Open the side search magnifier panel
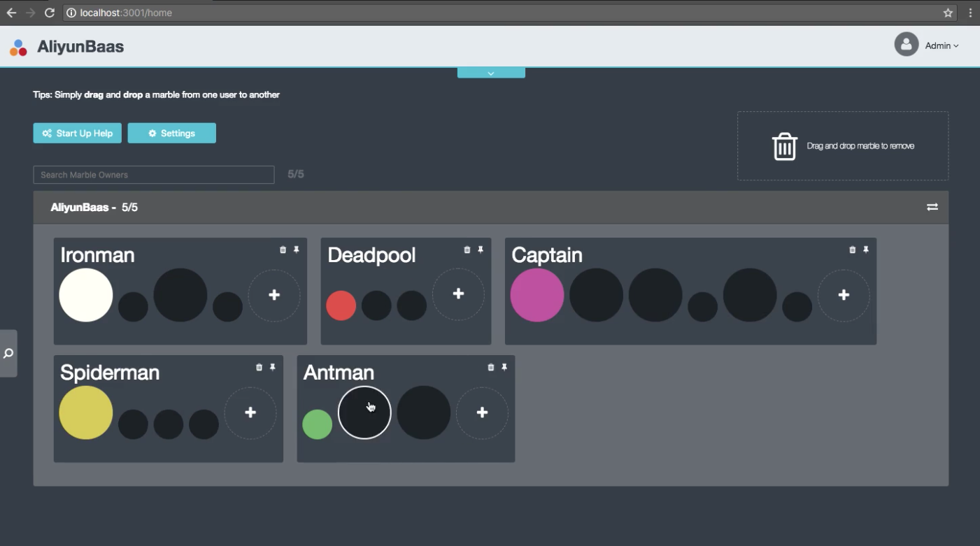 8,353
